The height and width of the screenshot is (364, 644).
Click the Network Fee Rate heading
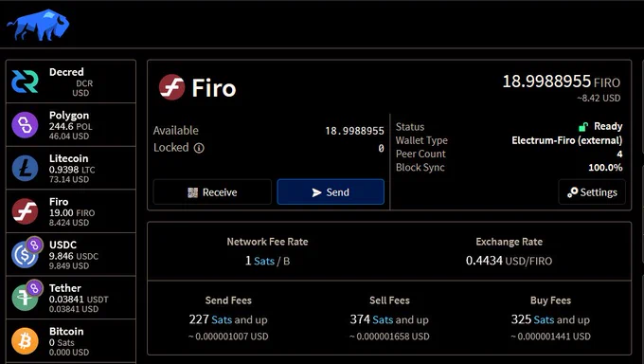pyautogui.click(x=267, y=242)
